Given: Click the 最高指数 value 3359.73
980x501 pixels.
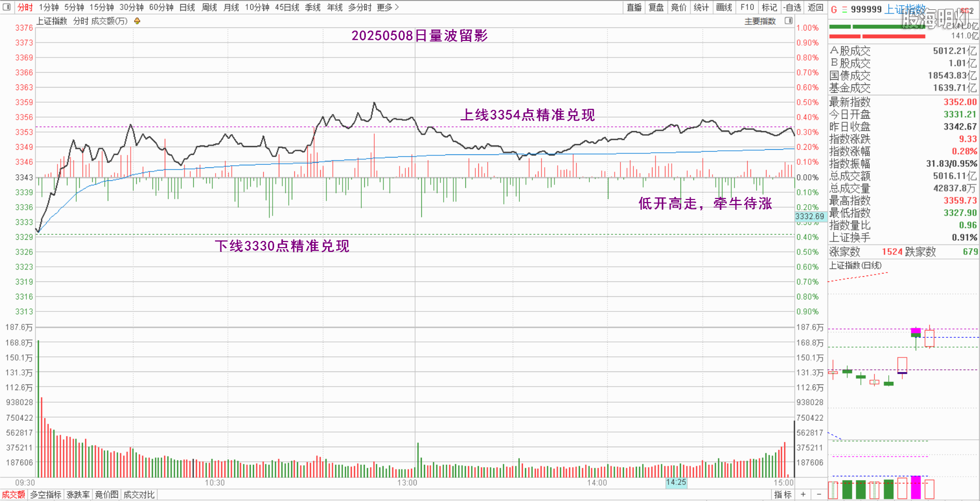Looking at the screenshot, I should point(960,201).
